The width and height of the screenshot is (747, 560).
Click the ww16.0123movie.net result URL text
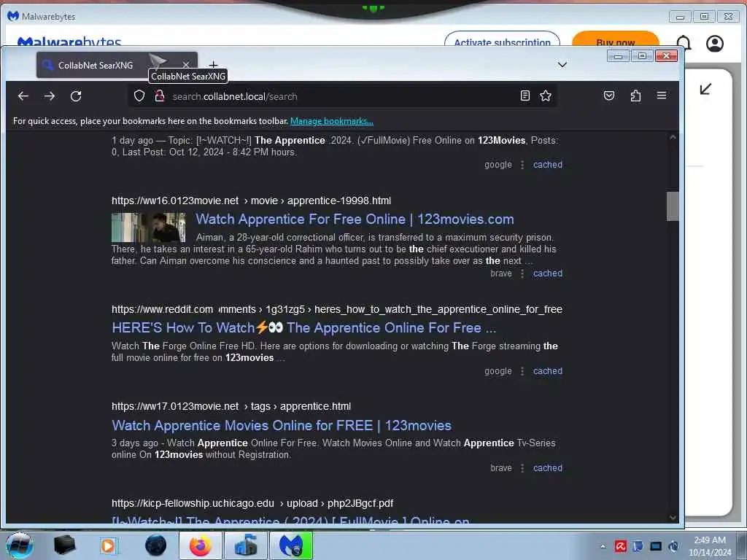pos(251,201)
